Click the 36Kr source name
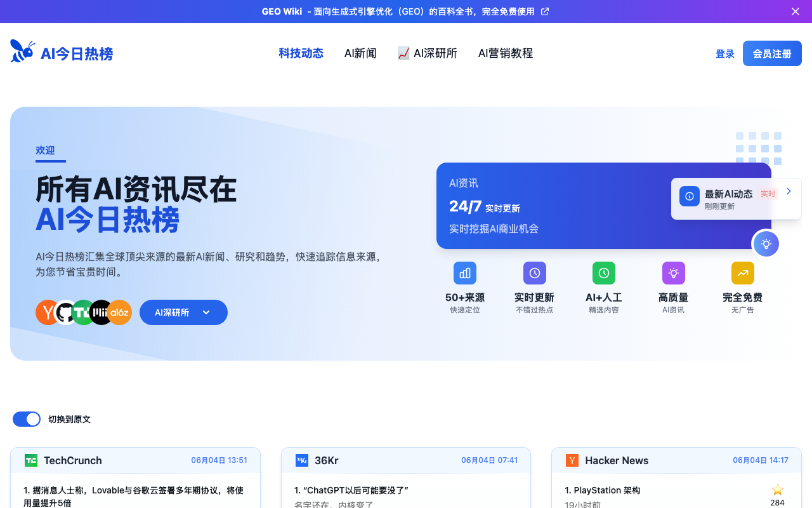 pos(327,460)
